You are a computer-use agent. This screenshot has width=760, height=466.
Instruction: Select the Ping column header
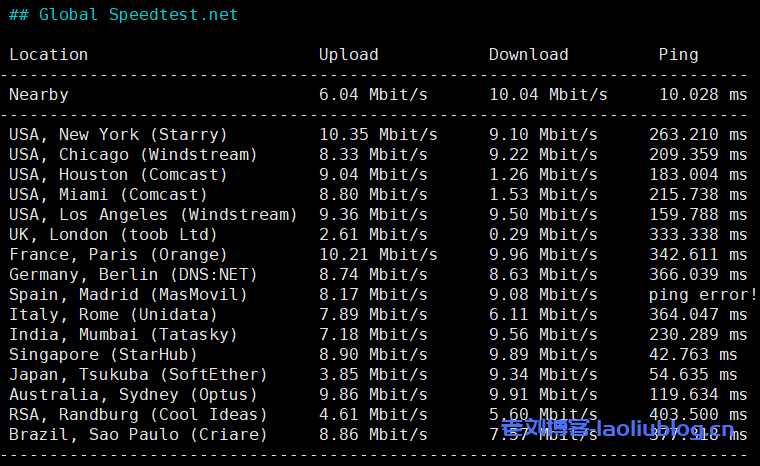[x=678, y=55]
